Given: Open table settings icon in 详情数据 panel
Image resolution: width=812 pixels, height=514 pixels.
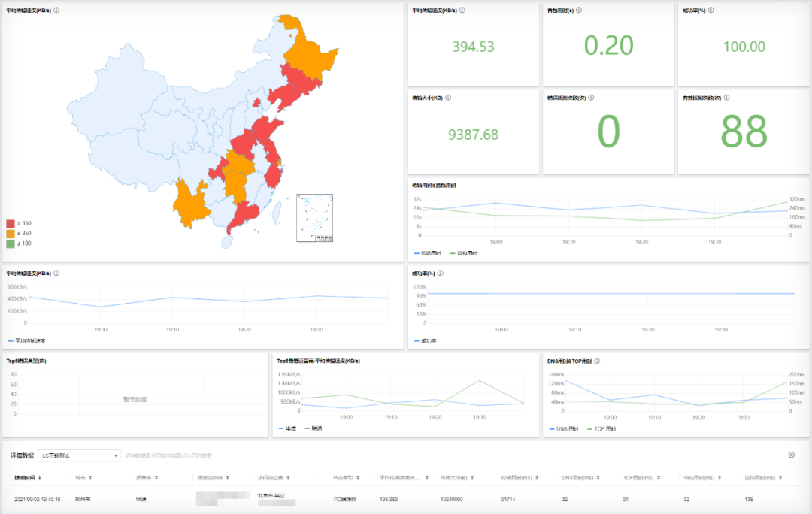Looking at the screenshot, I should [791, 455].
